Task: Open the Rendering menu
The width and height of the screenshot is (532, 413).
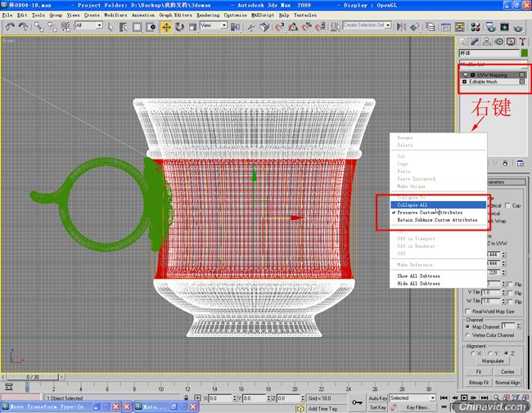Action: click(208, 16)
